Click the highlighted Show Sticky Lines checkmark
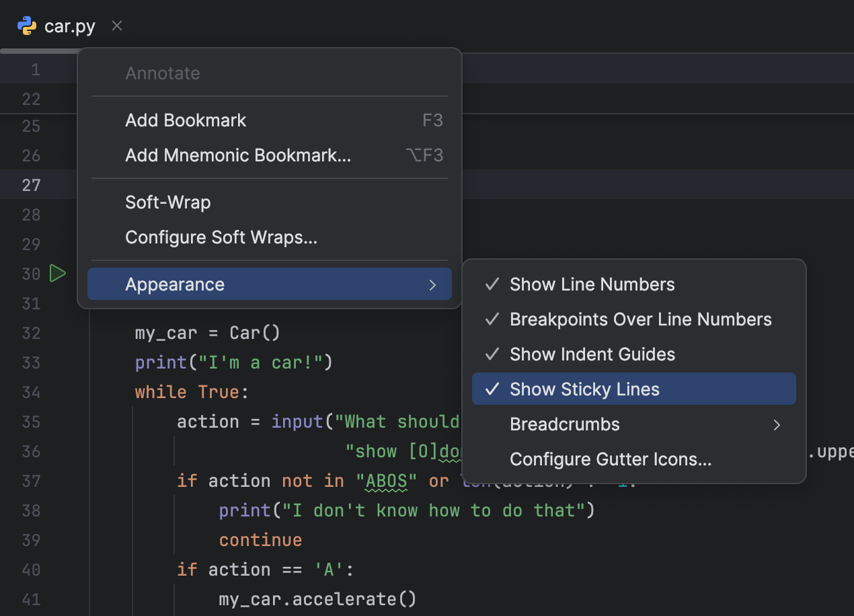 492,389
